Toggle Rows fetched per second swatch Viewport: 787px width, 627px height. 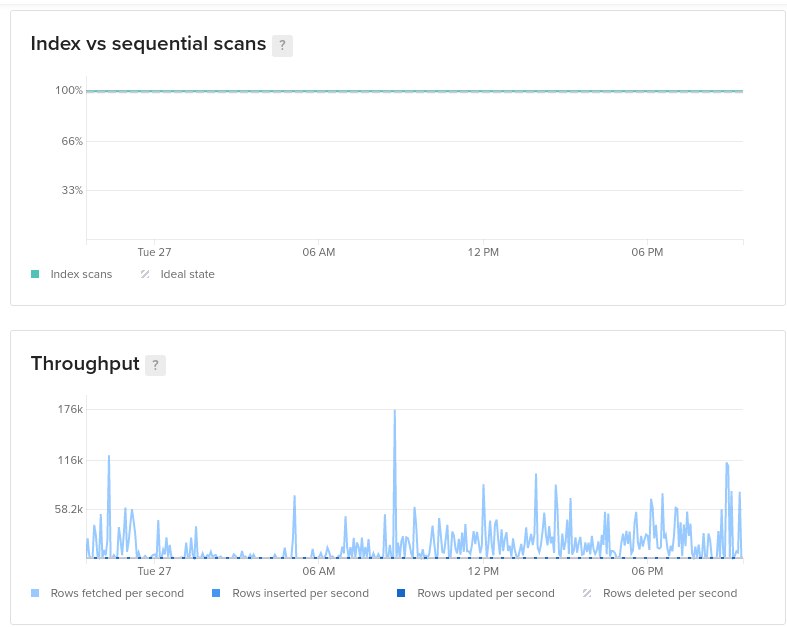pos(35,593)
